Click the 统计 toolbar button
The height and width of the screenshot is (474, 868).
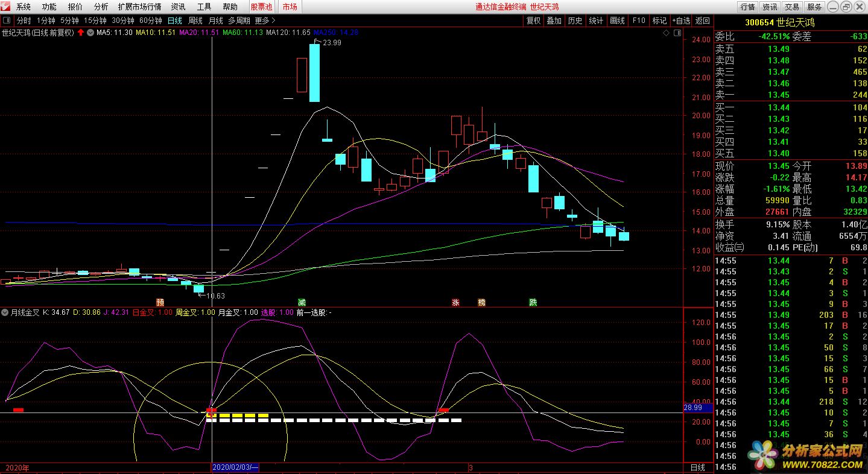tap(596, 21)
